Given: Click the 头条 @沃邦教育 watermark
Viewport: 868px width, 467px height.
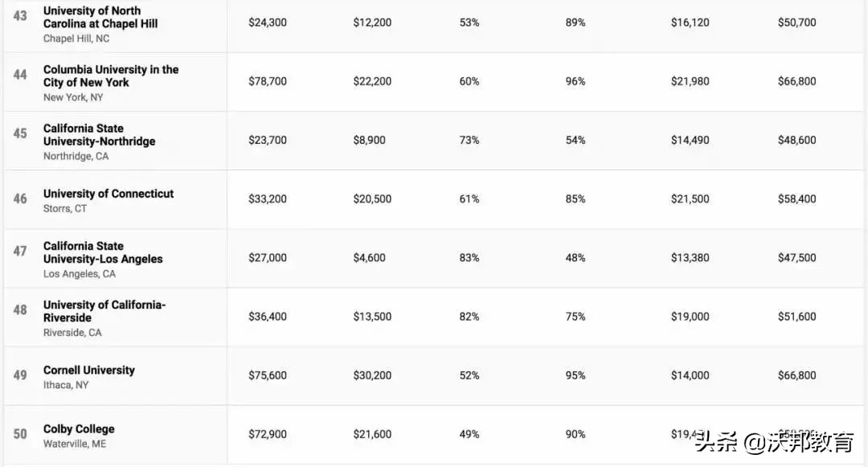Looking at the screenshot, I should [x=774, y=441].
